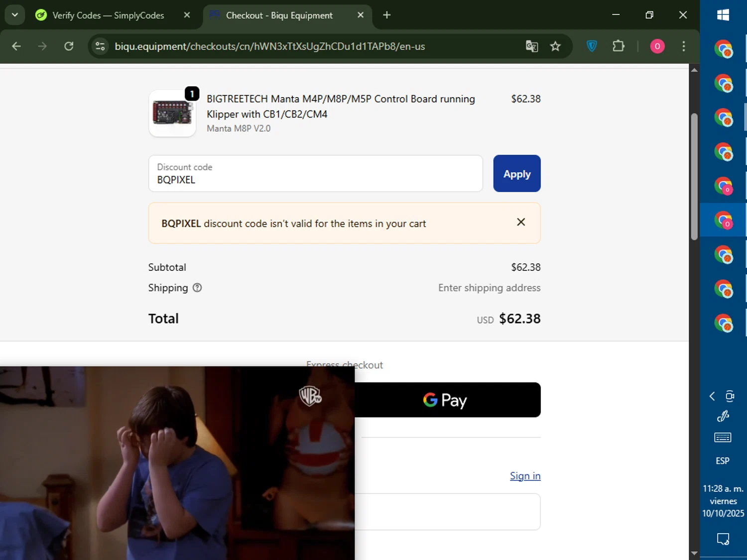This screenshot has width=747, height=560.
Task: Click the scrollbar up arrow
Action: coord(694,70)
